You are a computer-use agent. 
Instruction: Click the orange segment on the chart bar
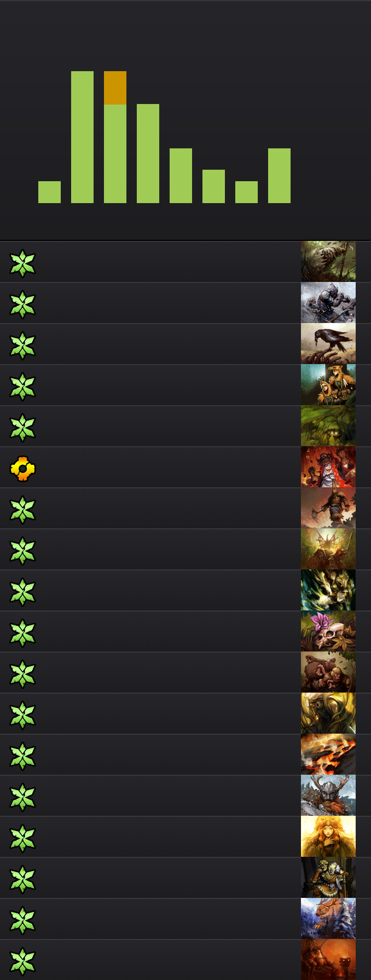pyautogui.click(x=115, y=88)
